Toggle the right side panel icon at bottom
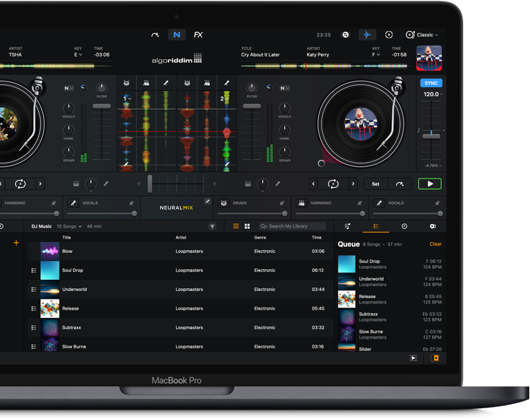This screenshot has width=530, height=420. coord(435,358)
